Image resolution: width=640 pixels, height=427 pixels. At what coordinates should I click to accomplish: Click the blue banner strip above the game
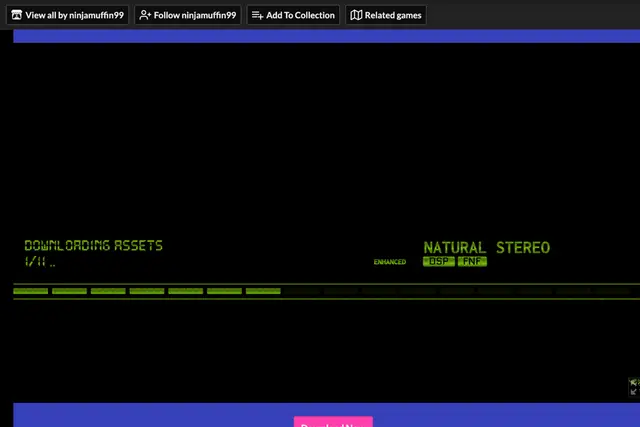[x=327, y=36]
